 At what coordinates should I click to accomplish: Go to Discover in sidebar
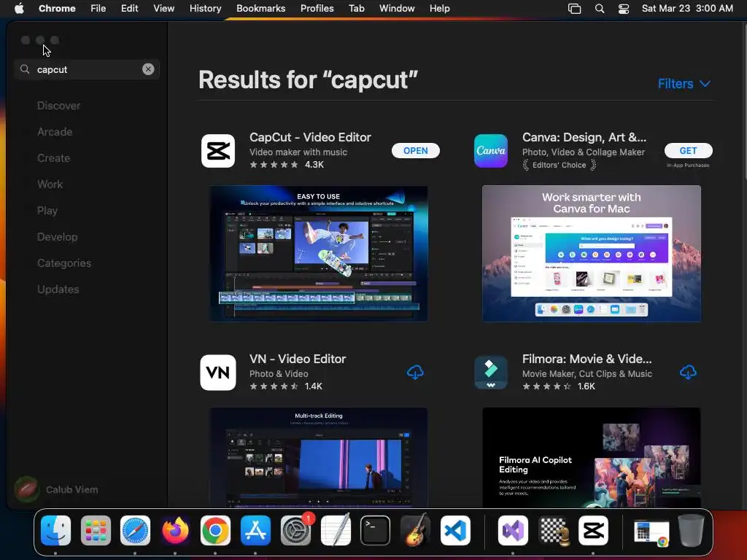58,106
